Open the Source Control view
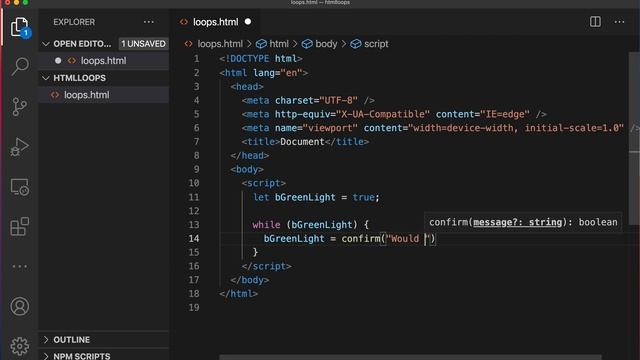The height and width of the screenshot is (360, 640). [x=20, y=107]
